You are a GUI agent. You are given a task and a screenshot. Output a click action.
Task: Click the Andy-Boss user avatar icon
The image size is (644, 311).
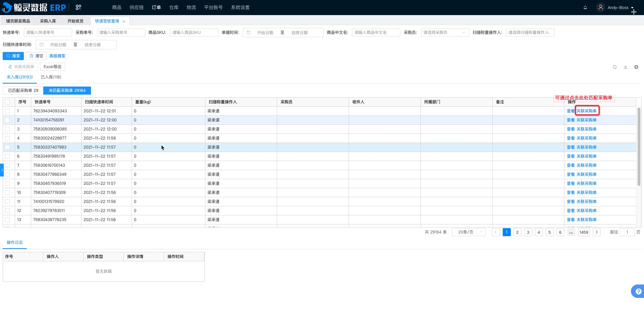pos(601,7)
